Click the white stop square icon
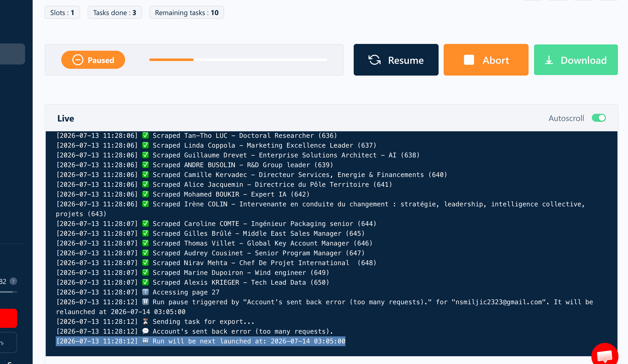 coord(469,60)
